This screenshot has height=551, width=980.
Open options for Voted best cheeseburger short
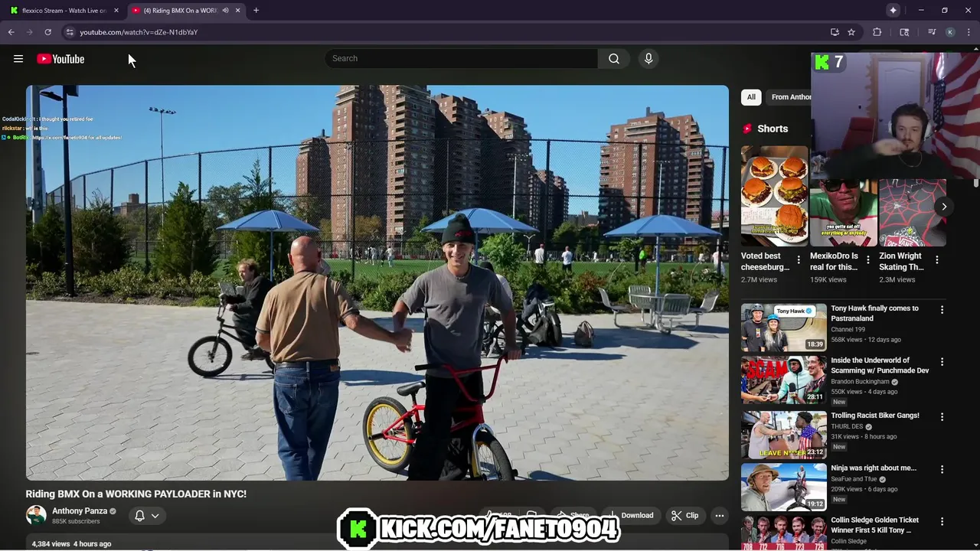[x=799, y=260]
